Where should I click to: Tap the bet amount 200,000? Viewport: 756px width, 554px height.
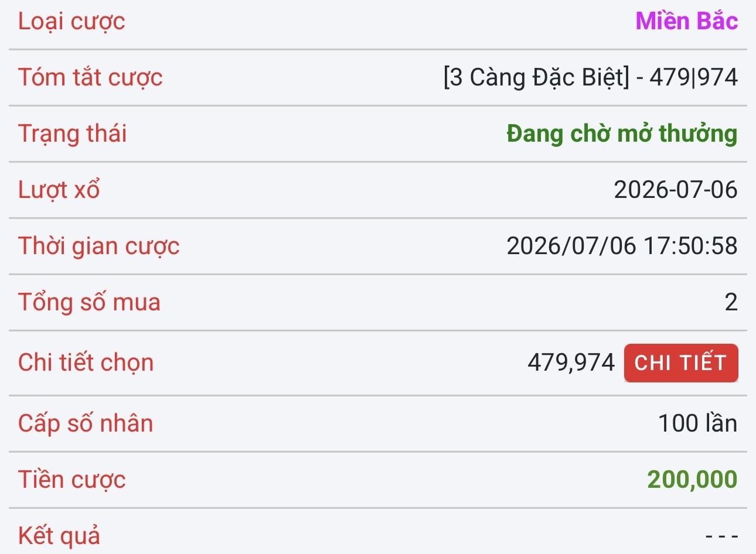692,480
